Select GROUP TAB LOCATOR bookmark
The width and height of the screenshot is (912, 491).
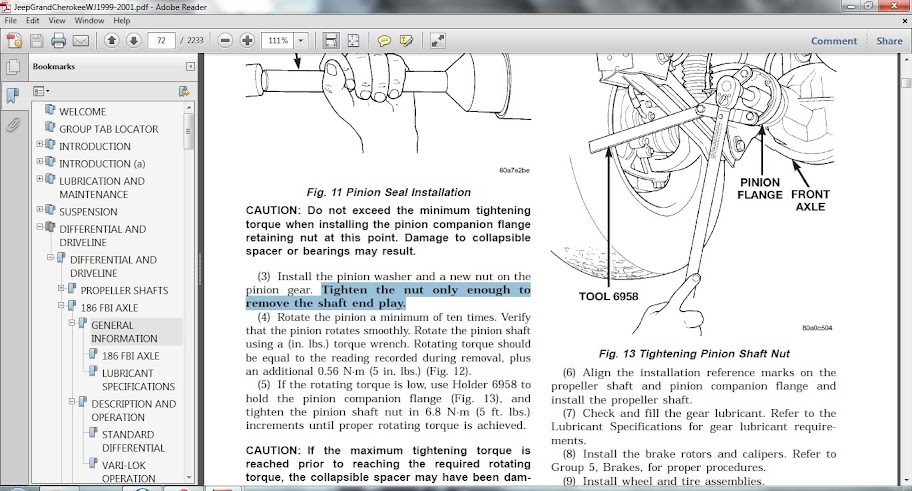pos(109,129)
